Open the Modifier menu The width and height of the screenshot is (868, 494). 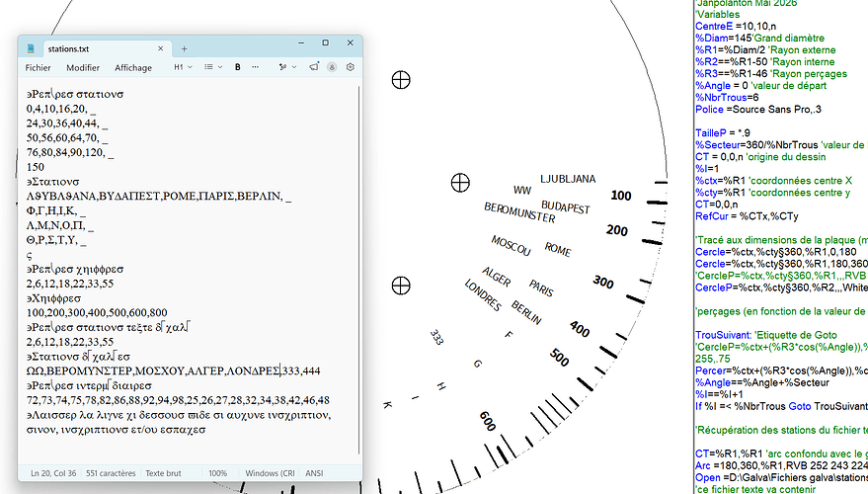click(x=83, y=67)
